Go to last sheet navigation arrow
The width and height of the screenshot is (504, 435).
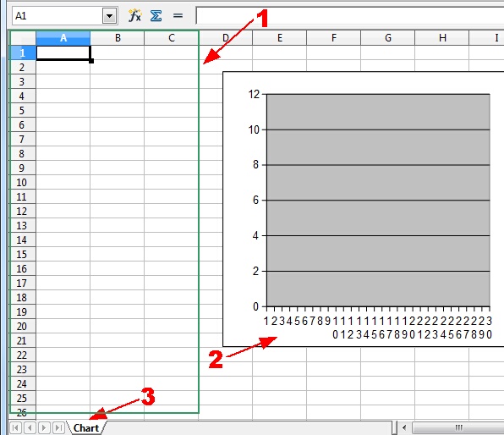click(58, 428)
